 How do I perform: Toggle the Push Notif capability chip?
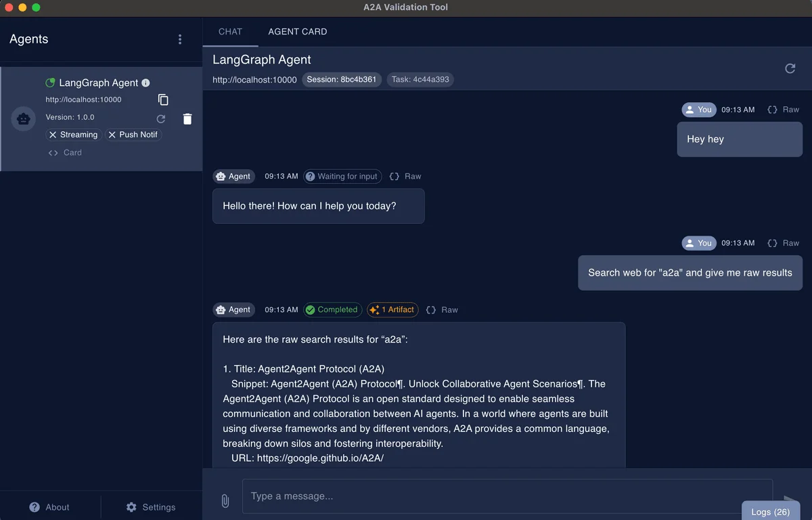click(133, 134)
